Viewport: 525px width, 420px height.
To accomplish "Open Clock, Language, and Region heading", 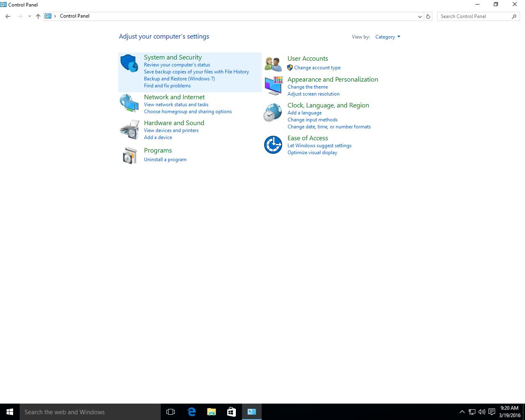I will [x=328, y=105].
